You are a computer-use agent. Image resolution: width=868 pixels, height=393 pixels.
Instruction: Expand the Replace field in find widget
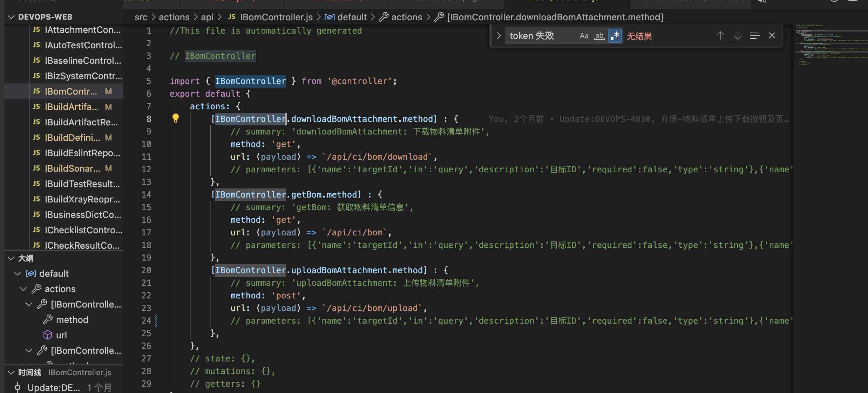(x=499, y=36)
